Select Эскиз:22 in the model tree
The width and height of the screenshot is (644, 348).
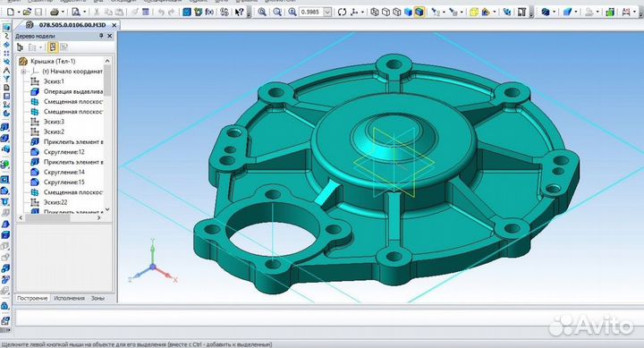pos(55,202)
